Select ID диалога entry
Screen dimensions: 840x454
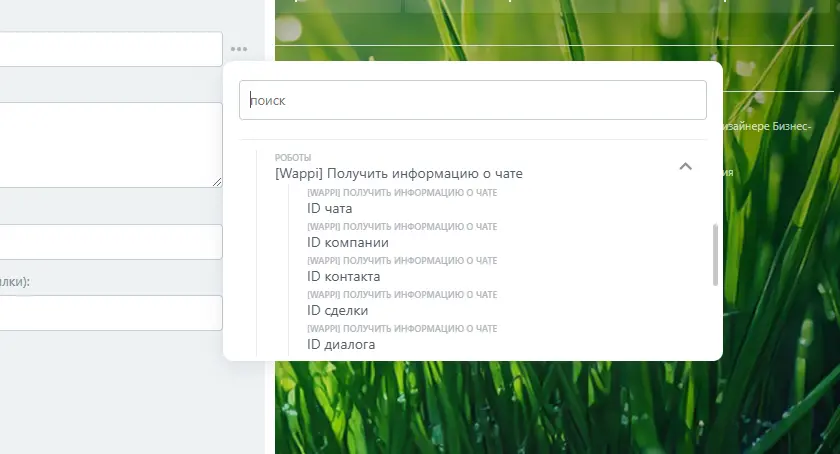(x=341, y=344)
